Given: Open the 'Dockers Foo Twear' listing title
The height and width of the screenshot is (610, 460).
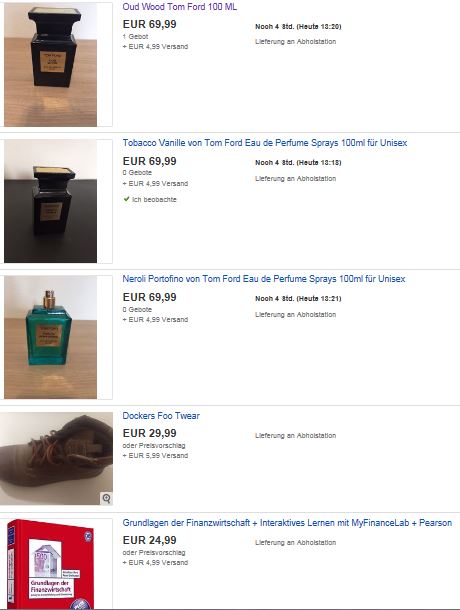Looking at the screenshot, I should [x=161, y=415].
